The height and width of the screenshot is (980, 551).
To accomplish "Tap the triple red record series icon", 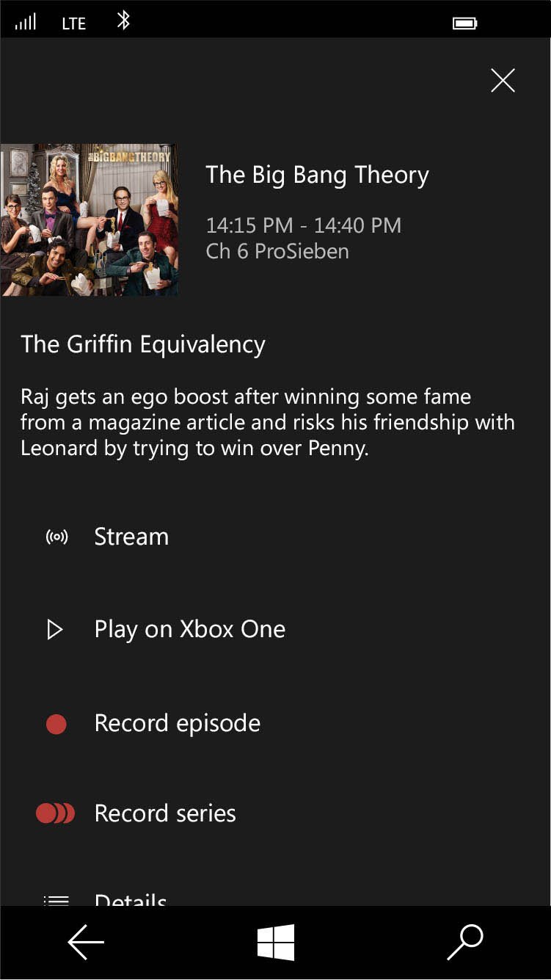I will (56, 813).
